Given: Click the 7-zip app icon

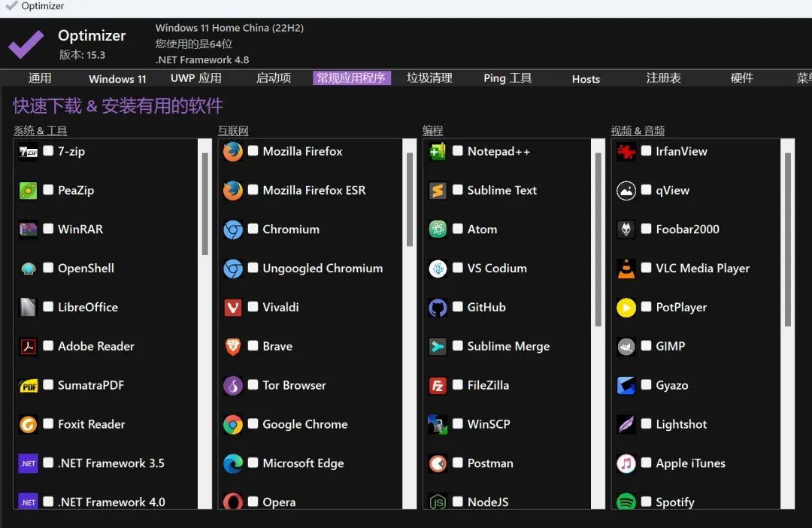Looking at the screenshot, I should point(28,151).
